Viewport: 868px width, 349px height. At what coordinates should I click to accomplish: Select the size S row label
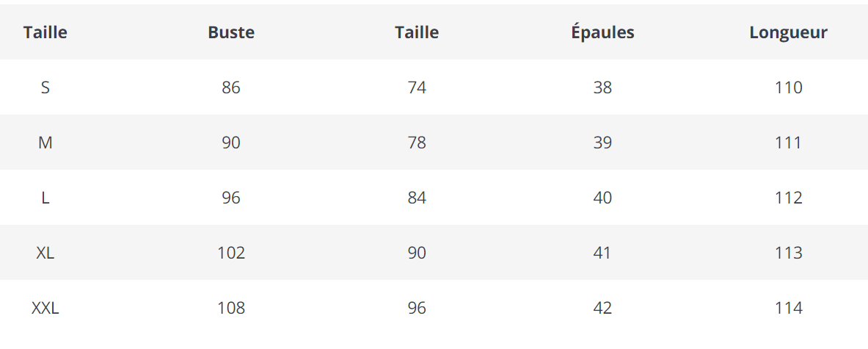click(45, 87)
